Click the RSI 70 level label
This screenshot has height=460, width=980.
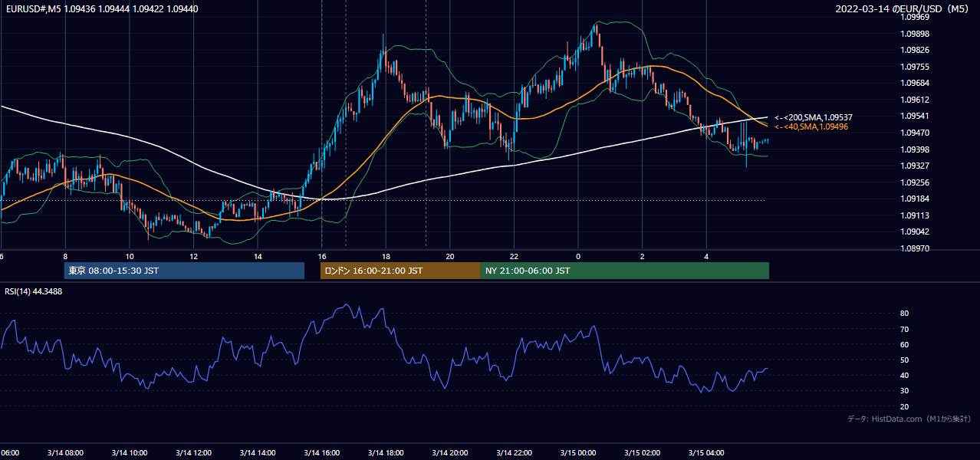coord(905,329)
